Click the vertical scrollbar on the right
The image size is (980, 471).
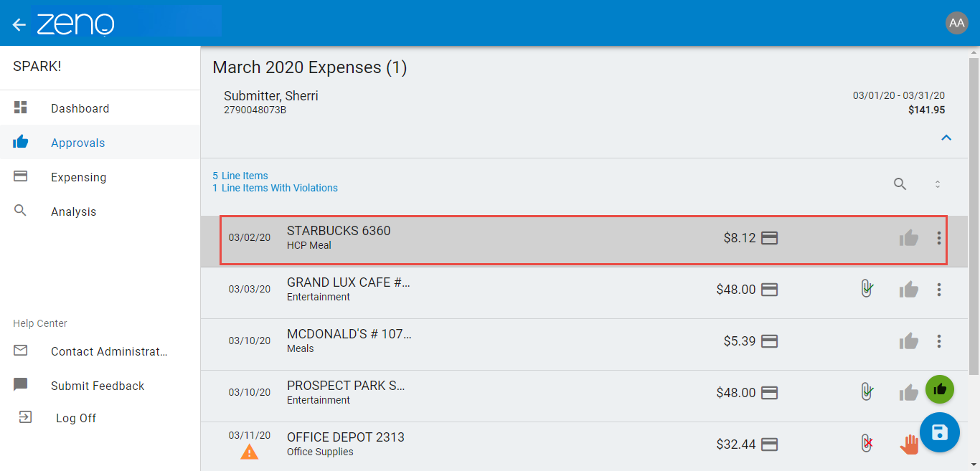click(x=975, y=215)
